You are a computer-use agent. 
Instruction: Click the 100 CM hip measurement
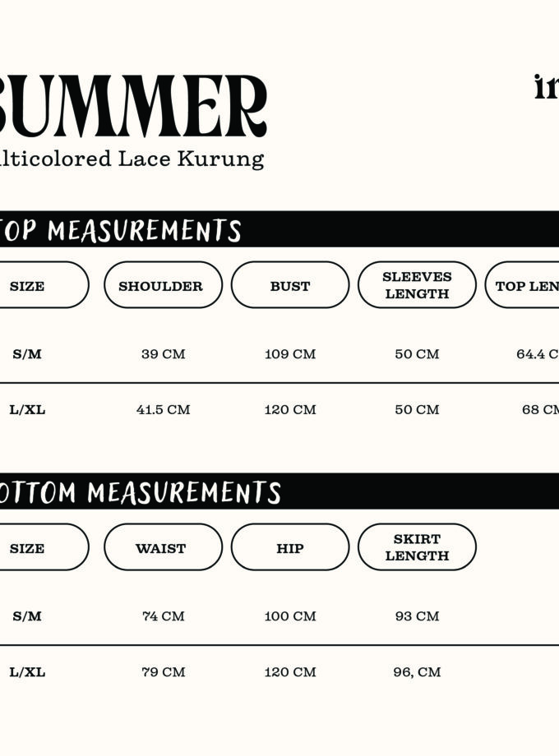pos(290,616)
